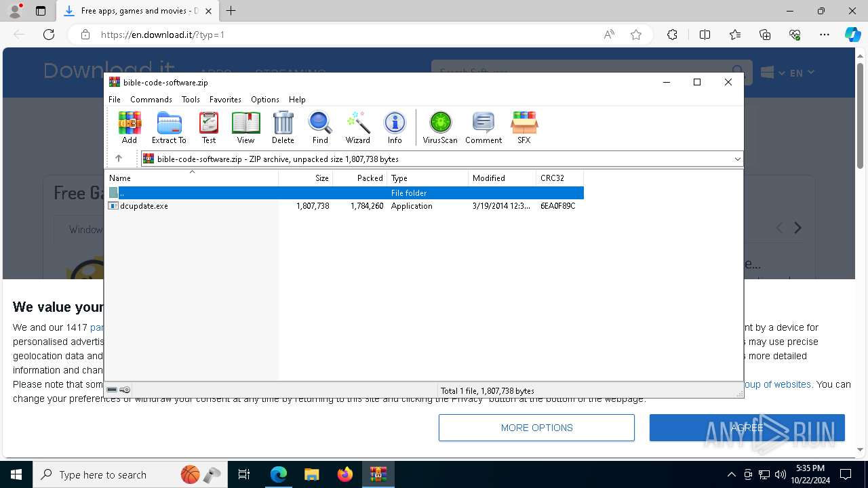Click the Add toolbar icon in WinRAR
This screenshot has height=488, width=868.
[x=129, y=127]
